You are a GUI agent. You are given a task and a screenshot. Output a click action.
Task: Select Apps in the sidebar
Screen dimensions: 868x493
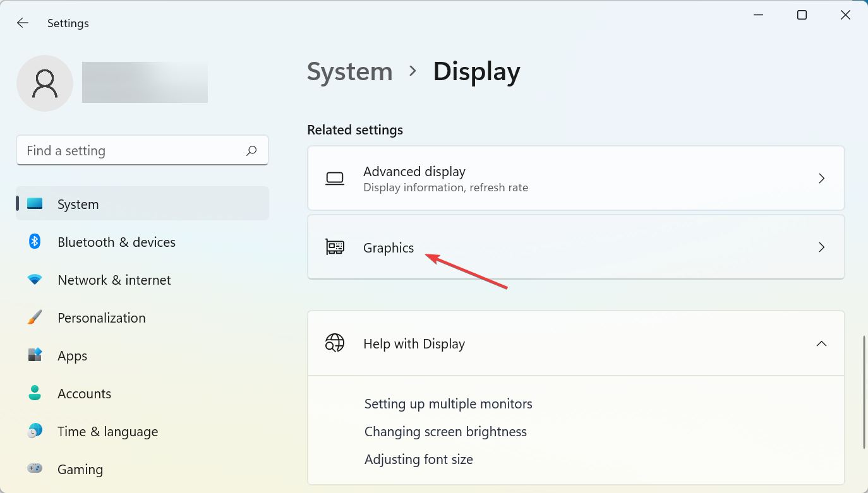(x=73, y=356)
